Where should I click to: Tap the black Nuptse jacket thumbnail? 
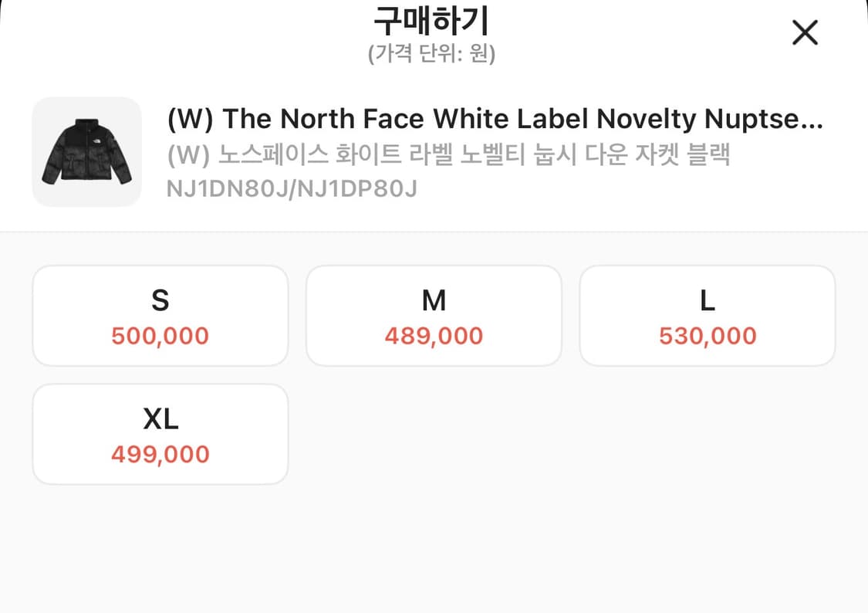[x=86, y=152]
